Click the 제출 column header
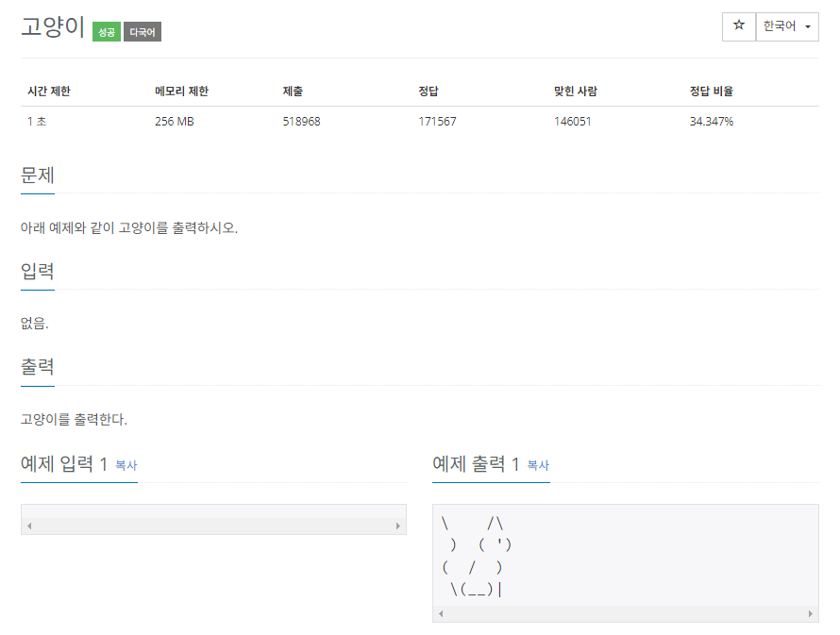The width and height of the screenshot is (840, 635). tap(293, 92)
